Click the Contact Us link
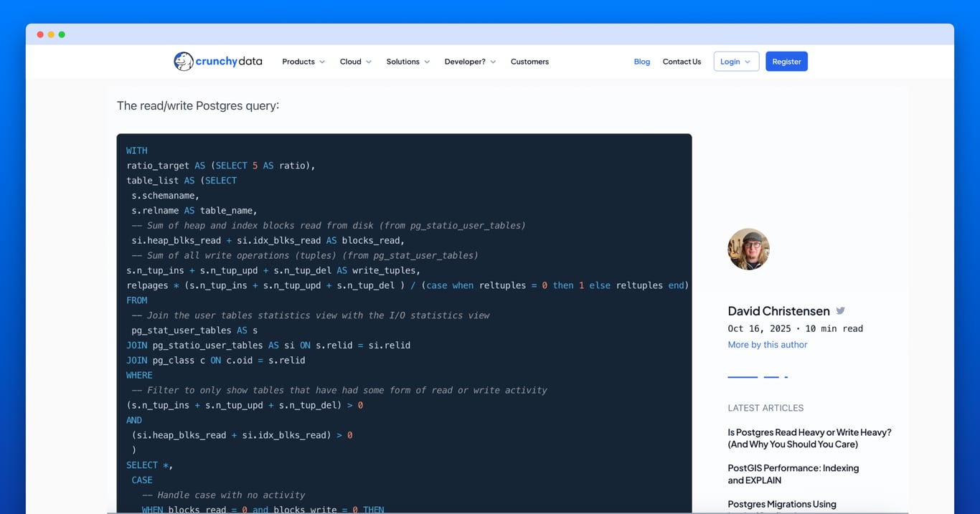 682,62
